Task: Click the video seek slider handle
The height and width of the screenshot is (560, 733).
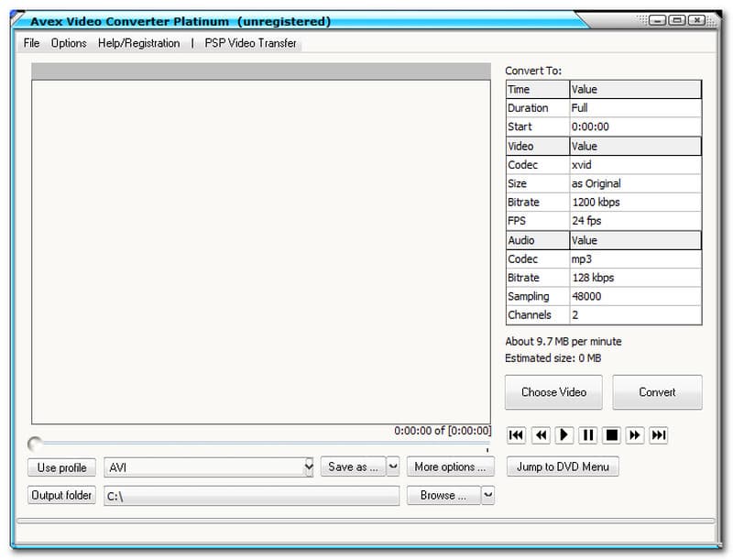Action: click(x=35, y=444)
